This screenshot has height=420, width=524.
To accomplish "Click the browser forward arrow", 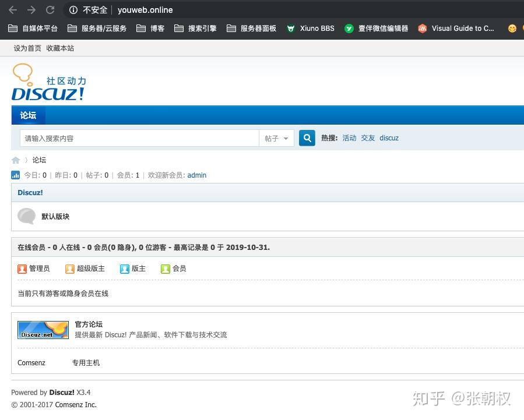I will click(x=31, y=10).
